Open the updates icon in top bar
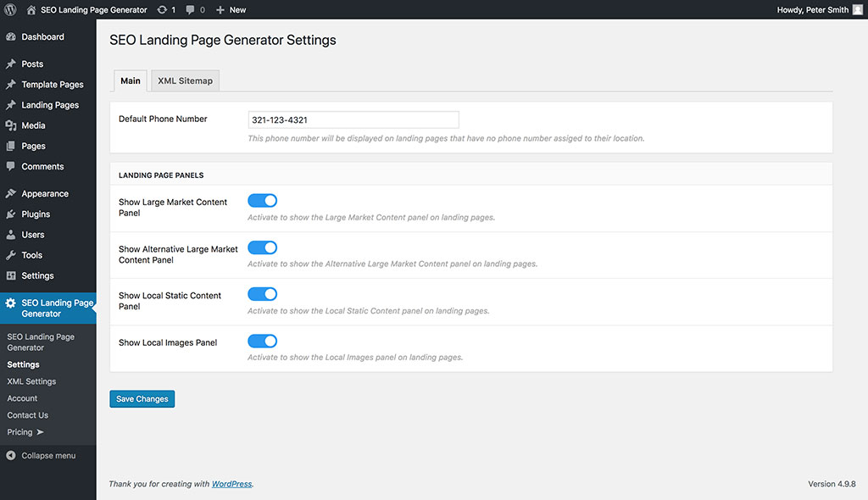868x500 pixels. pos(161,9)
